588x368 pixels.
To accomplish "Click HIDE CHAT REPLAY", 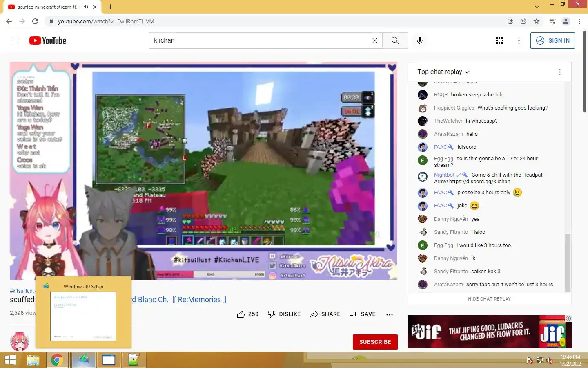I will tap(489, 299).
